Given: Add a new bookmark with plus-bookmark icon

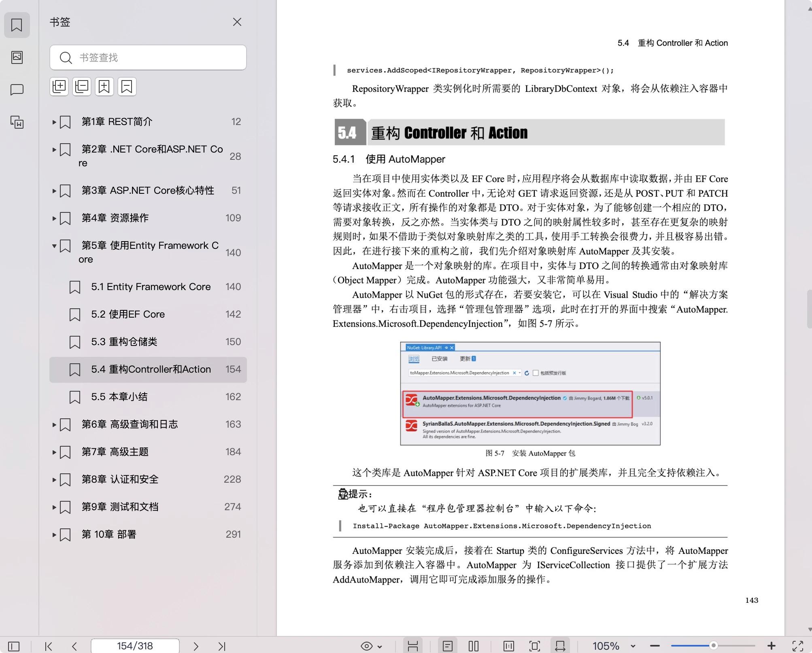Looking at the screenshot, I should [x=104, y=87].
